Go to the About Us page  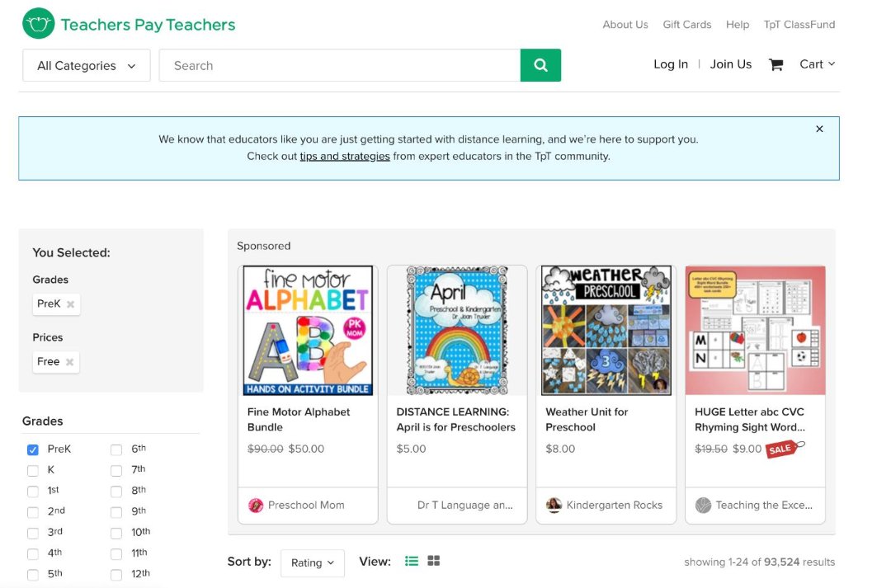625,25
